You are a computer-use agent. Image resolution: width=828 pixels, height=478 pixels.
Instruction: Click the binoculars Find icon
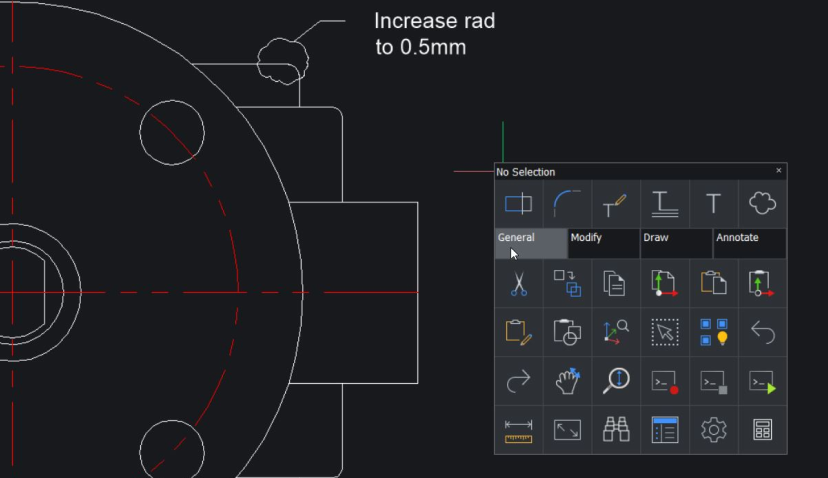click(616, 430)
